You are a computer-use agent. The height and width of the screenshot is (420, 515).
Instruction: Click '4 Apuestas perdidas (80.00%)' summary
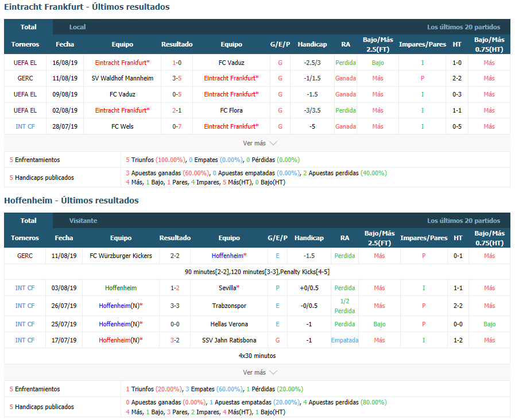tap(345, 402)
